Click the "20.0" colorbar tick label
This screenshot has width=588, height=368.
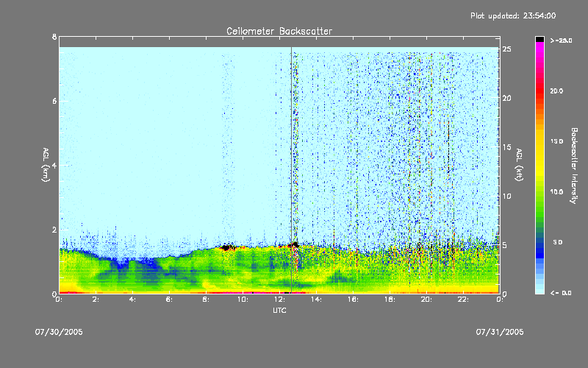556,91
